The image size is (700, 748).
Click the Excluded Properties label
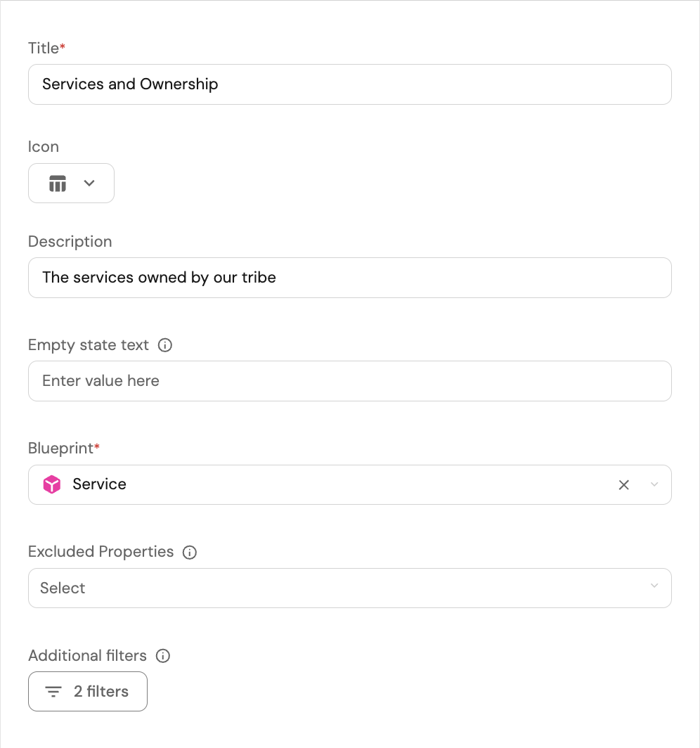point(101,552)
